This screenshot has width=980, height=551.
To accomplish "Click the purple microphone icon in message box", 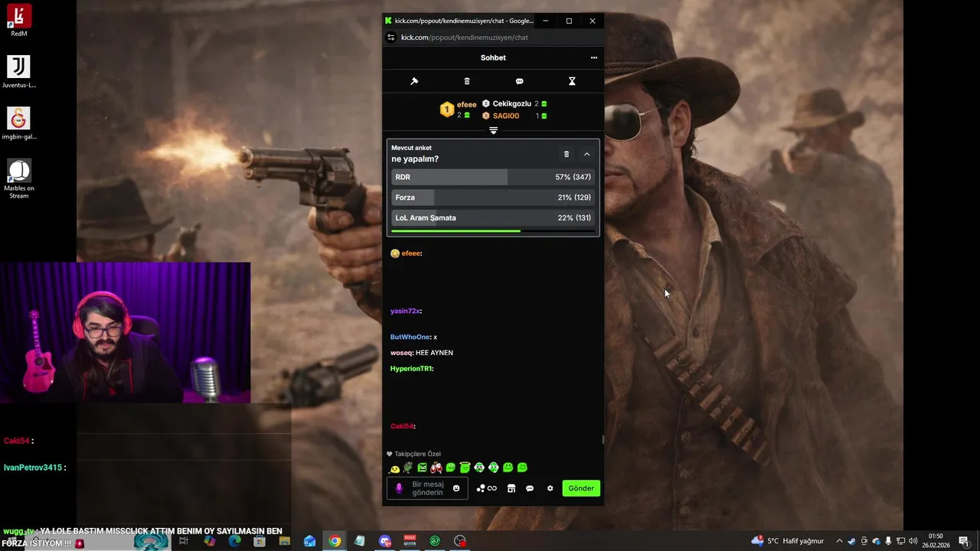I will (398, 488).
